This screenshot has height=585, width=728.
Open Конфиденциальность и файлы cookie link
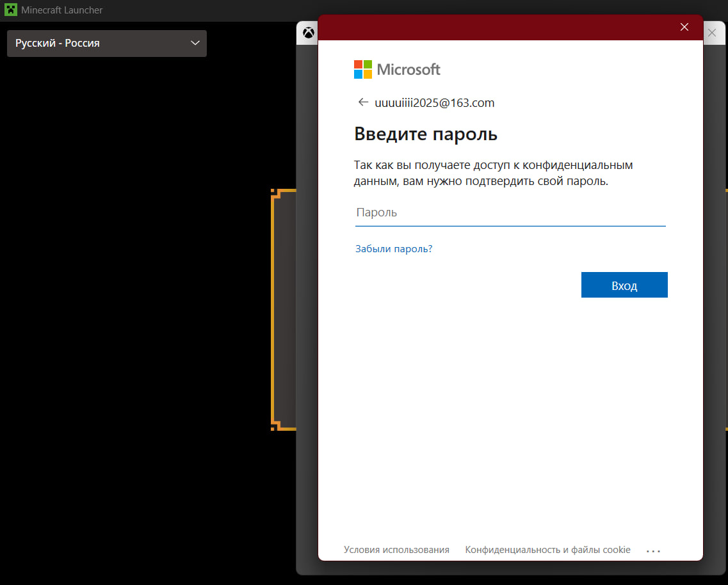[548, 550]
